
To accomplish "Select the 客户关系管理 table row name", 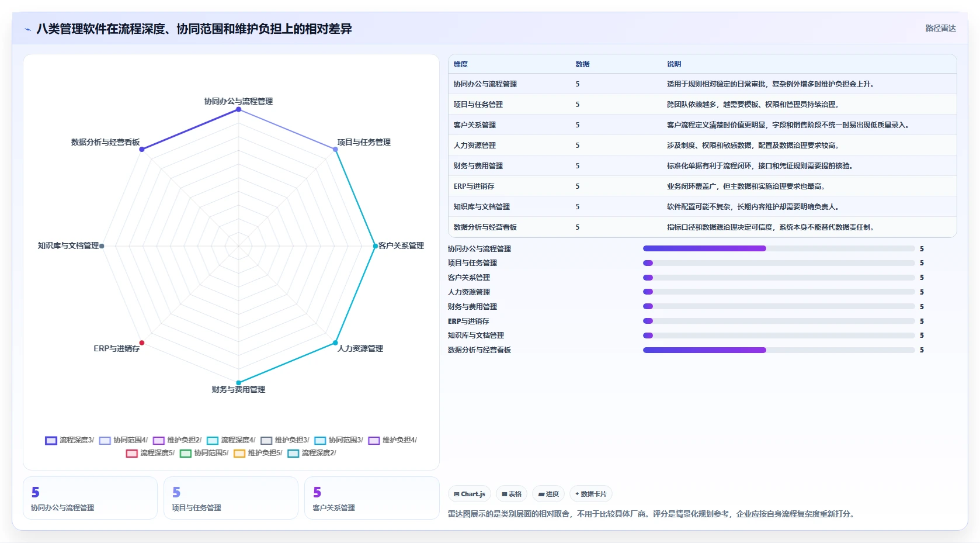I will 475,125.
